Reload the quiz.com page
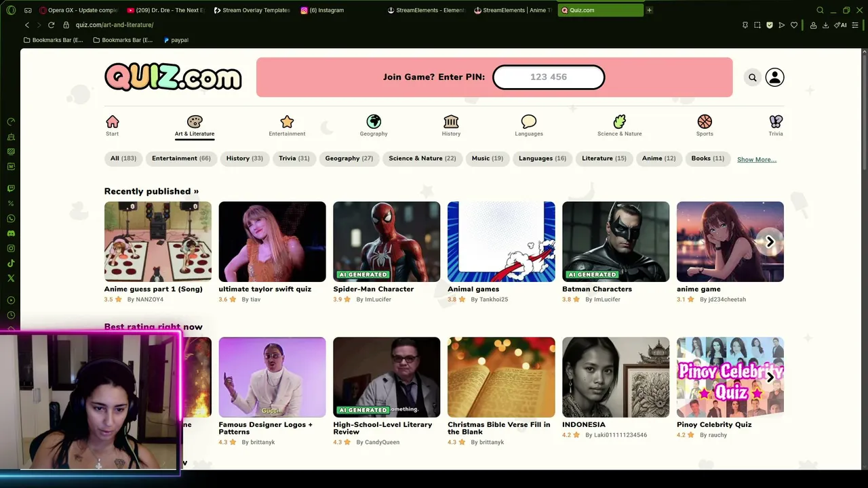Viewport: 868px width, 488px height. point(51,25)
